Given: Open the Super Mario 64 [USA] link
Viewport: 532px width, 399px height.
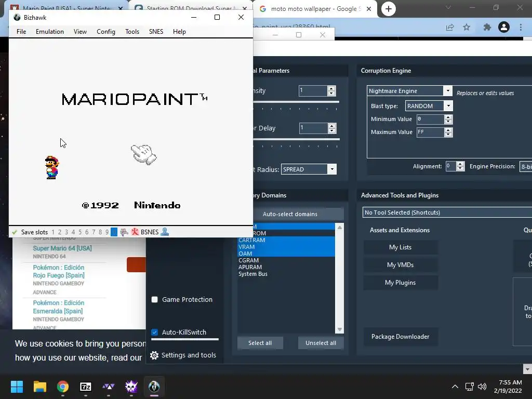Looking at the screenshot, I should (62, 248).
